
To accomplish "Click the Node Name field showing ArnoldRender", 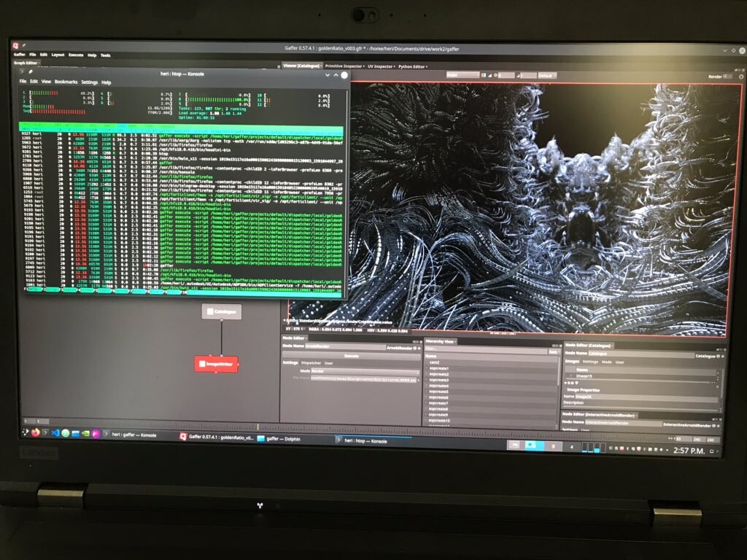I will [345, 347].
